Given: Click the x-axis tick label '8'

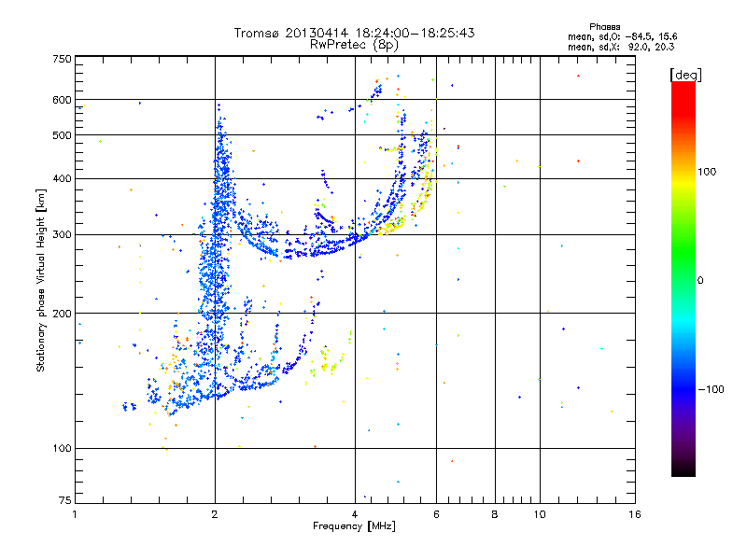Looking at the screenshot, I should [x=495, y=514].
